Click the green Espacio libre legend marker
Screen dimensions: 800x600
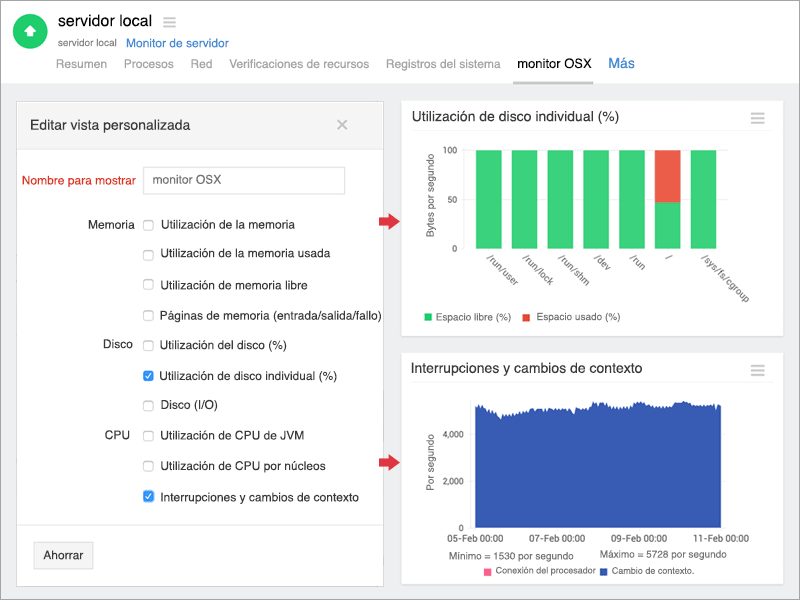(428, 317)
